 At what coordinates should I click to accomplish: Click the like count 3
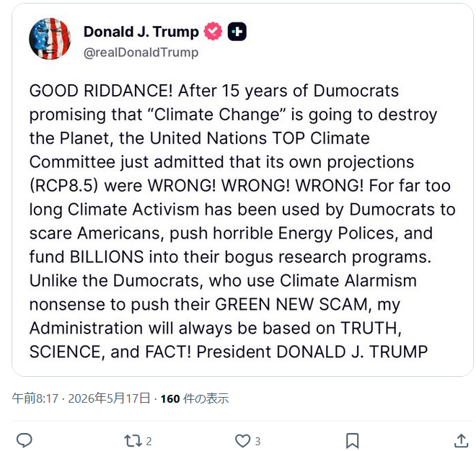click(257, 442)
